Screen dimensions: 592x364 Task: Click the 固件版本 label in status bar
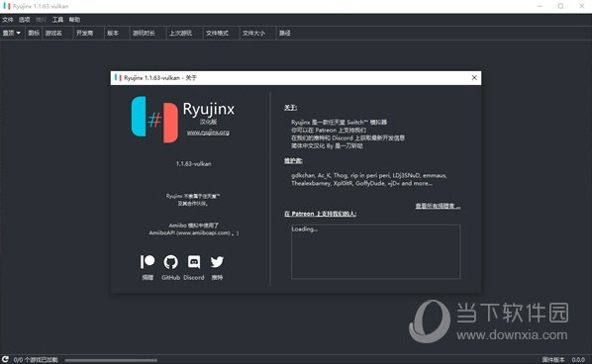tap(553, 360)
